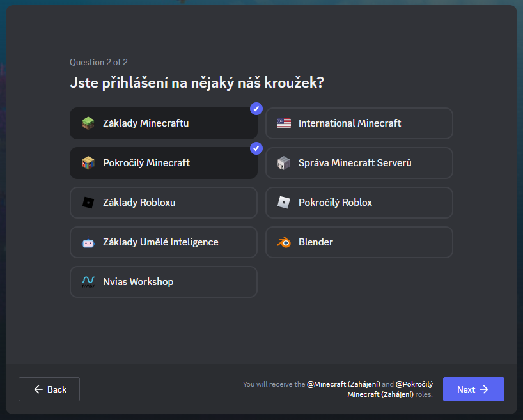Viewport: 523px width, 420px height.
Task: Click the orange Blender logo icon
Action: 284,242
